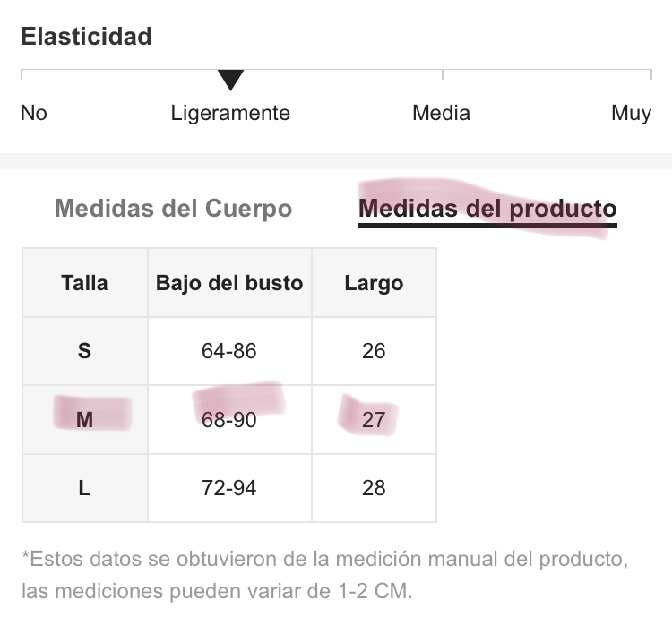Click the Largo column header
672x634 pixels.
pyautogui.click(x=375, y=283)
